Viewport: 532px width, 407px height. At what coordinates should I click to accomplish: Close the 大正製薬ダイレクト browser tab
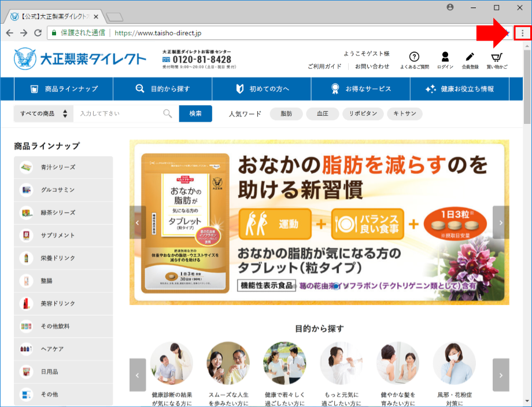tap(96, 16)
